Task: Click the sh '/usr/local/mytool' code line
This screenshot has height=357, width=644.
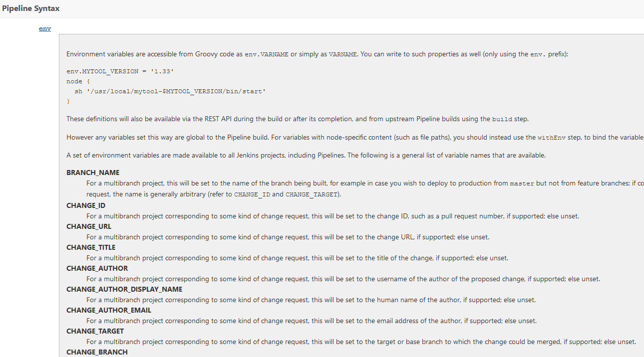Action: click(x=170, y=91)
